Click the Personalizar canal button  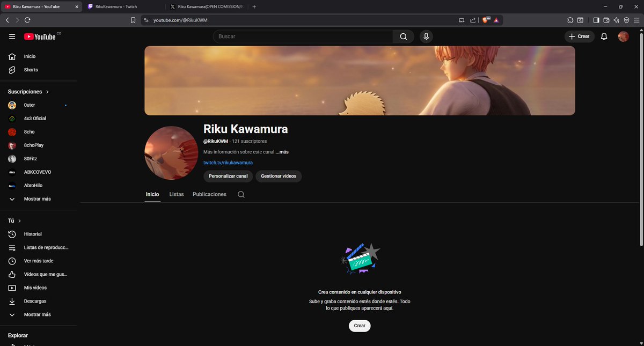(228, 176)
